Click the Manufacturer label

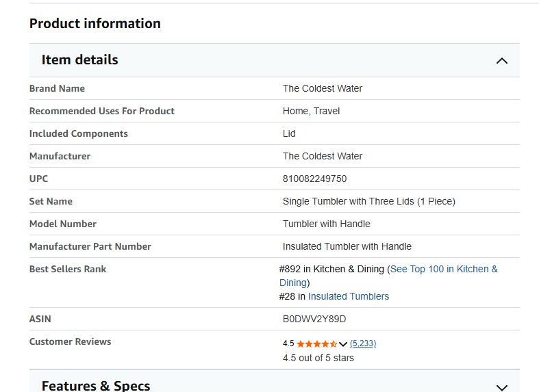60,156
